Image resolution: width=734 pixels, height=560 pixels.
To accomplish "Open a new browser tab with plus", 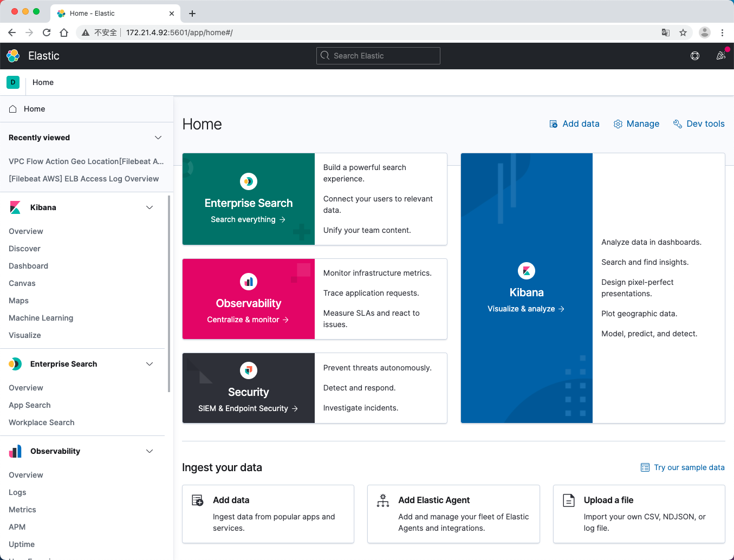I will pyautogui.click(x=192, y=14).
